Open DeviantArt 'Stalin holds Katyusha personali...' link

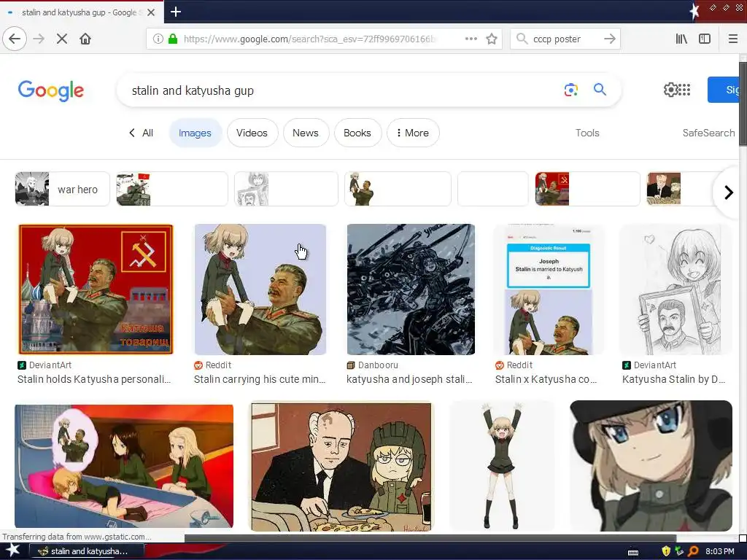pyautogui.click(x=94, y=379)
